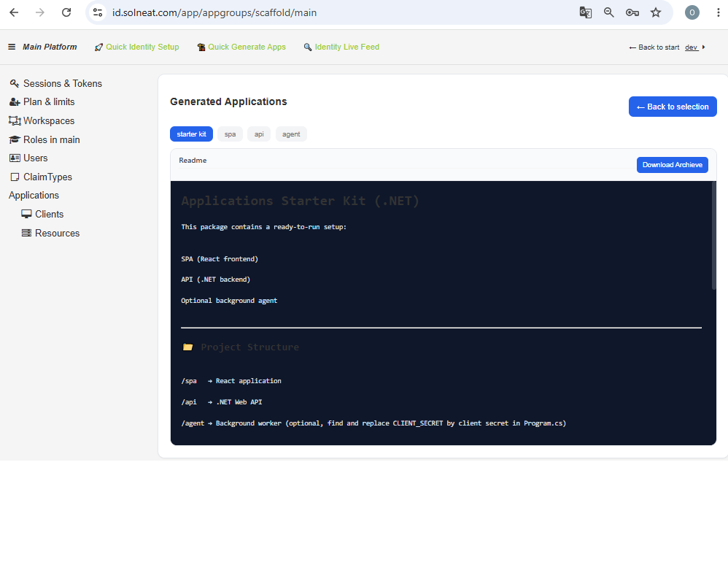Click the 'SPA (React frontend)' line
This screenshot has width=728, height=581.
[220, 259]
